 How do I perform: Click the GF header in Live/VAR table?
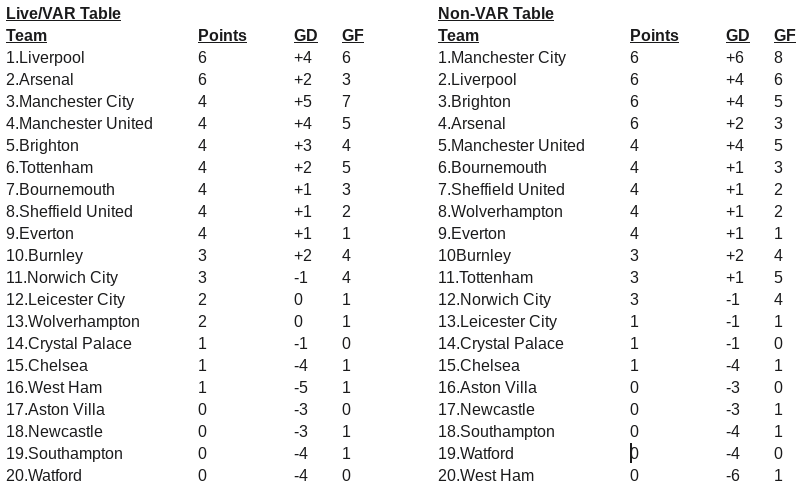coord(352,36)
